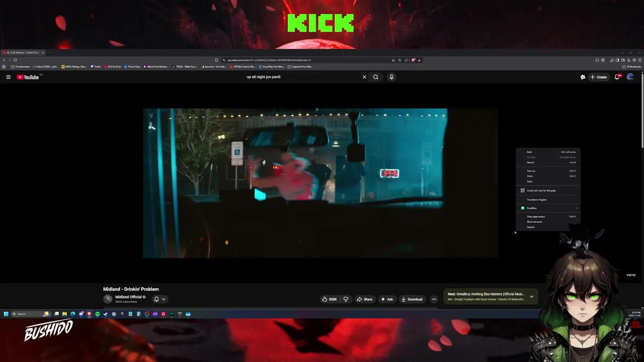The width and height of the screenshot is (644, 362).
Task: Open Brave Rewards triangle icon
Action: pos(419,60)
